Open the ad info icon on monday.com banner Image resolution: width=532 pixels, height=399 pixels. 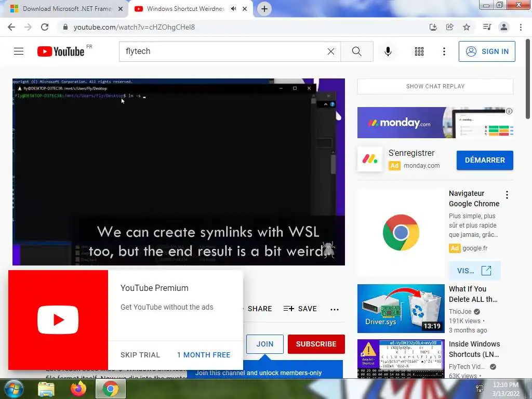(509, 111)
